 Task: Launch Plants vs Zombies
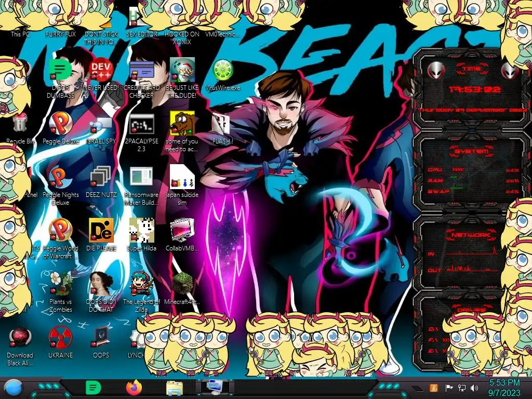(60, 284)
